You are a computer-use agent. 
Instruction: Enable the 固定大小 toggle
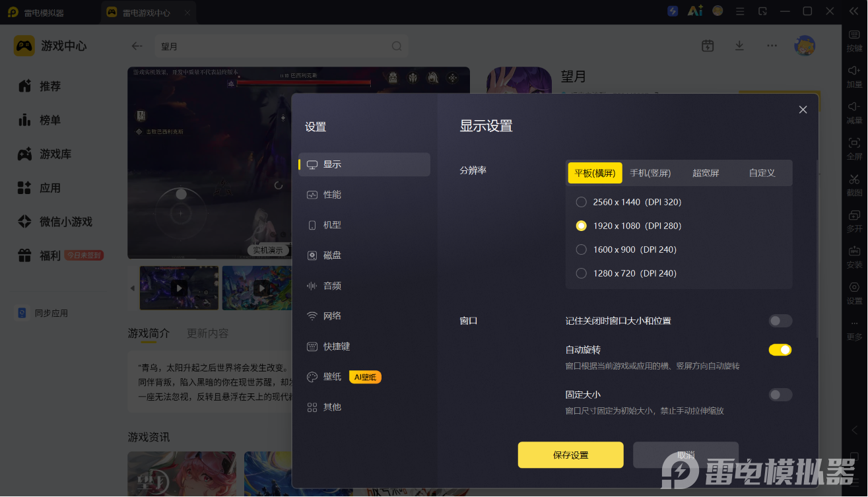[780, 395]
